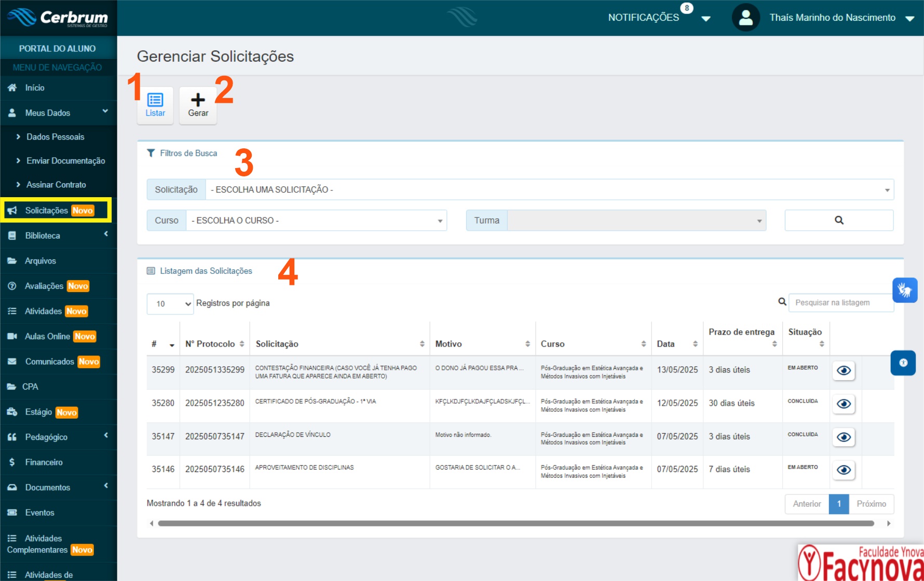Expand the Documentos menu
Screen dimensions: 924x581
(58, 487)
